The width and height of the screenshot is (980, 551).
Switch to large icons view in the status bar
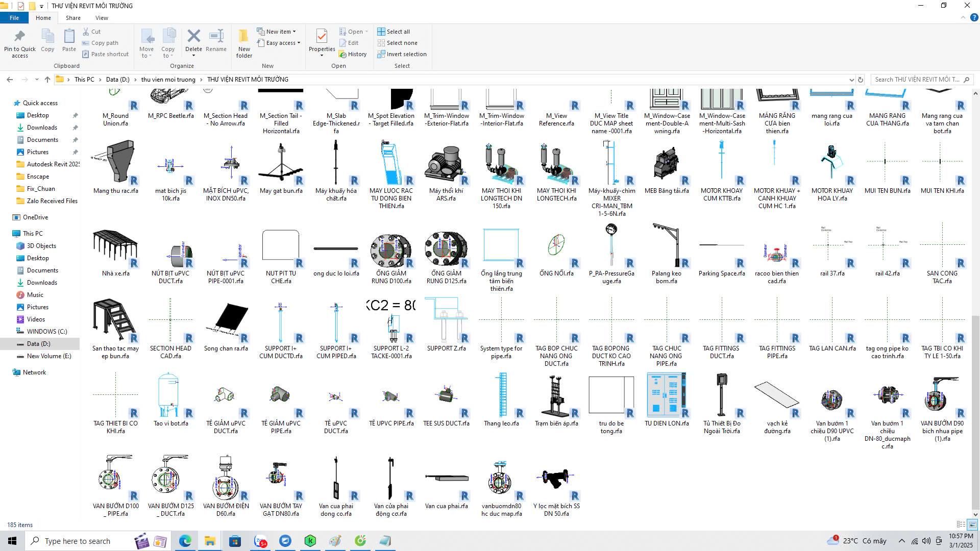(x=972, y=524)
